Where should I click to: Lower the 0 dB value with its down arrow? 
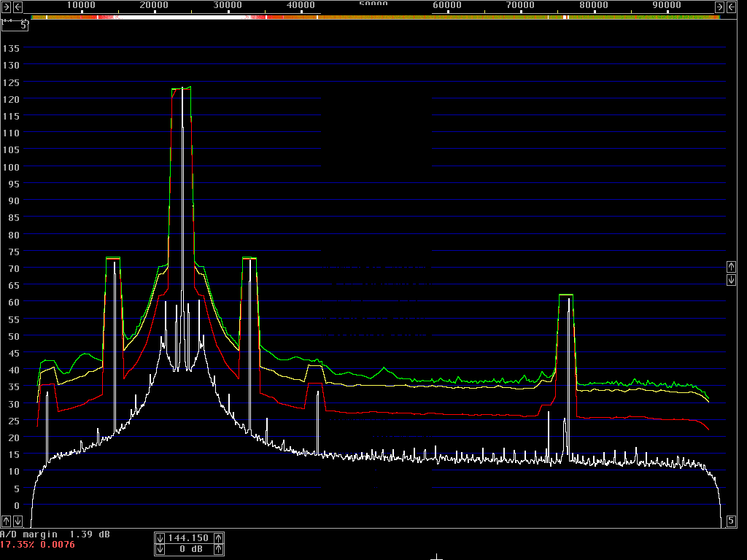[160, 550]
